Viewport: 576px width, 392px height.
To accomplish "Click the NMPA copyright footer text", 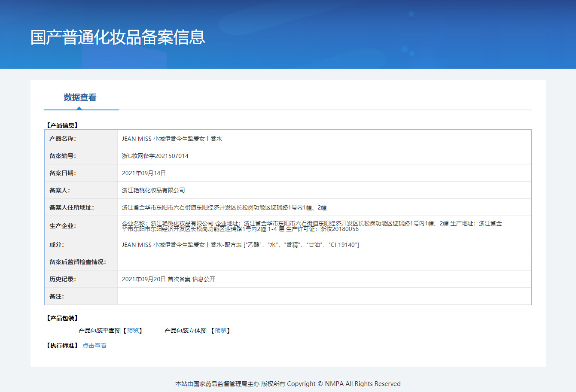I will (288, 384).
